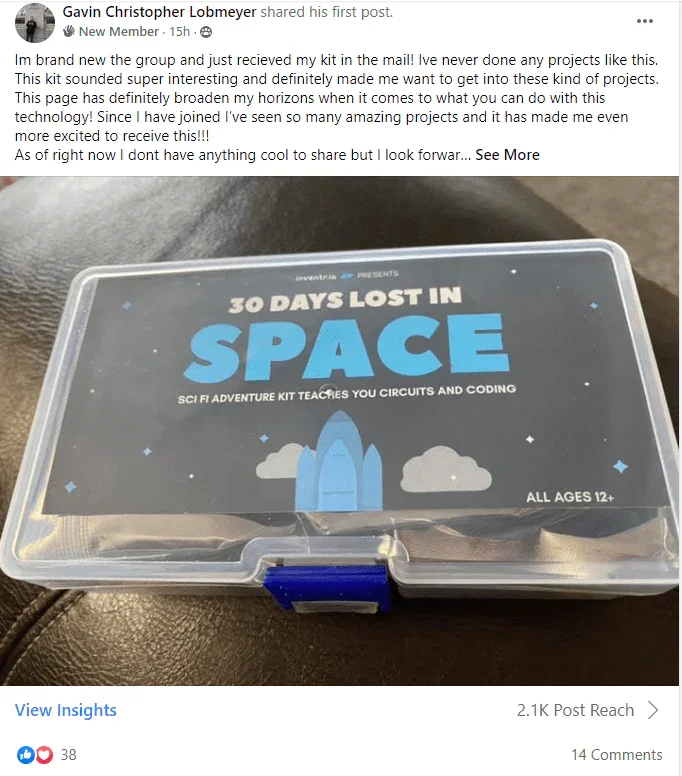The image size is (682, 776).
Task: Click the New Member label
Action: point(119,32)
